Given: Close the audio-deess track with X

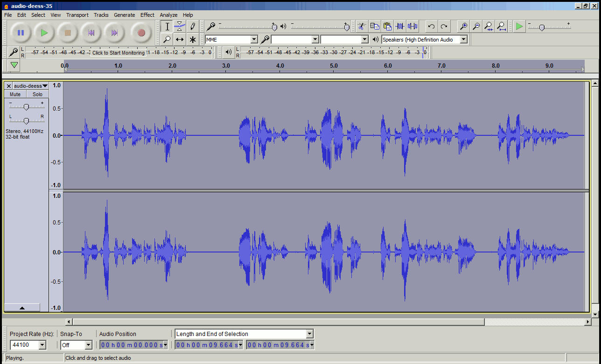Looking at the screenshot, I should click(x=8, y=86).
